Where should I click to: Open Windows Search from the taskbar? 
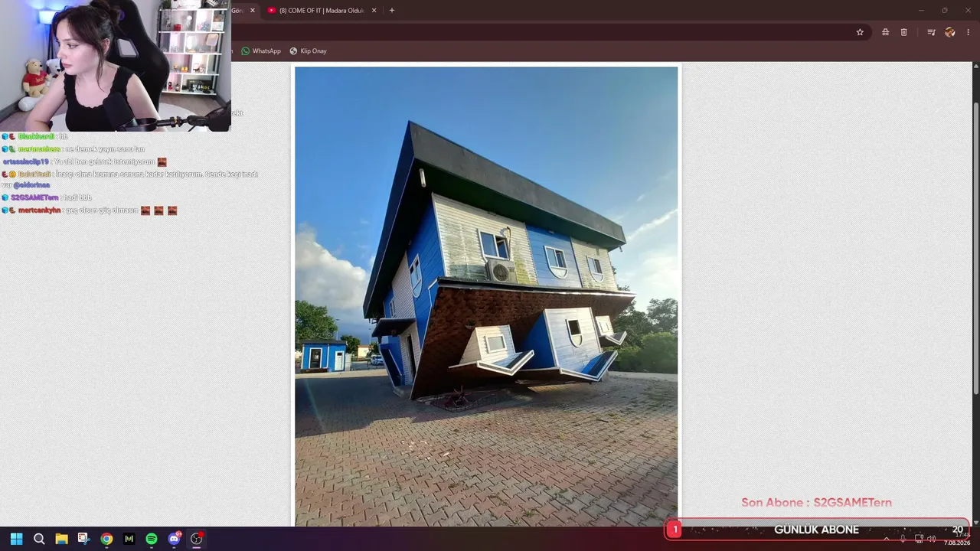39,539
